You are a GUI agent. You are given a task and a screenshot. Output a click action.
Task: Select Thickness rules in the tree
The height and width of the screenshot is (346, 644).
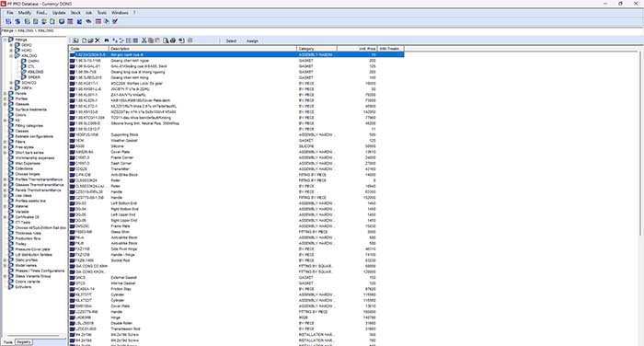pyautogui.click(x=28, y=233)
